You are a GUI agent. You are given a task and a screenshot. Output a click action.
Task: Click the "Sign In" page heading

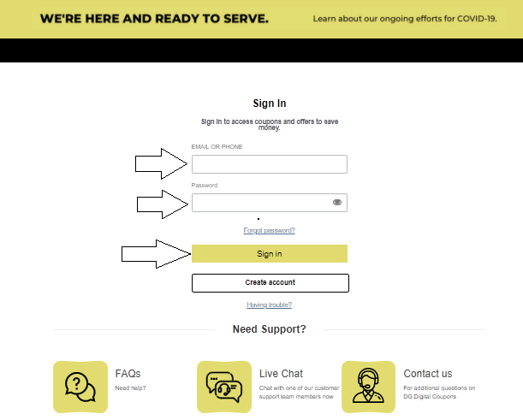(270, 104)
